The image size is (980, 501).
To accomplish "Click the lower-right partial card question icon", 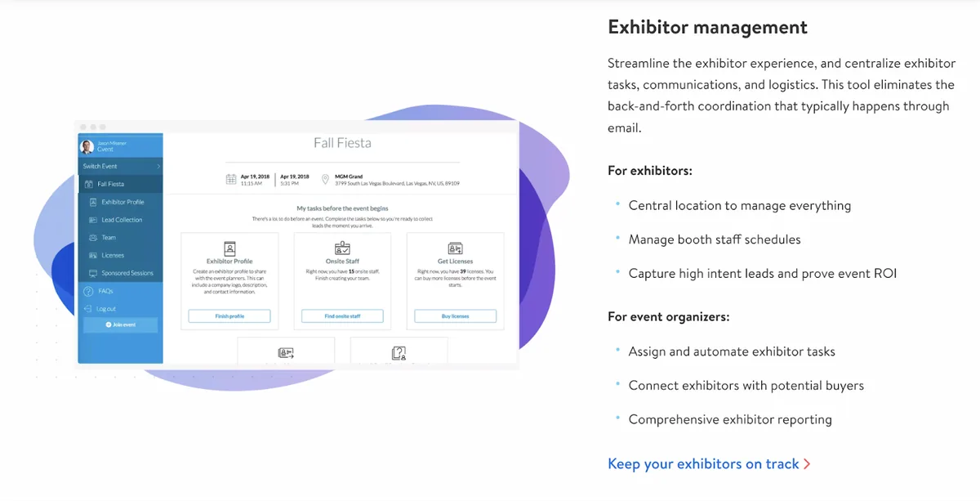I will tap(399, 353).
